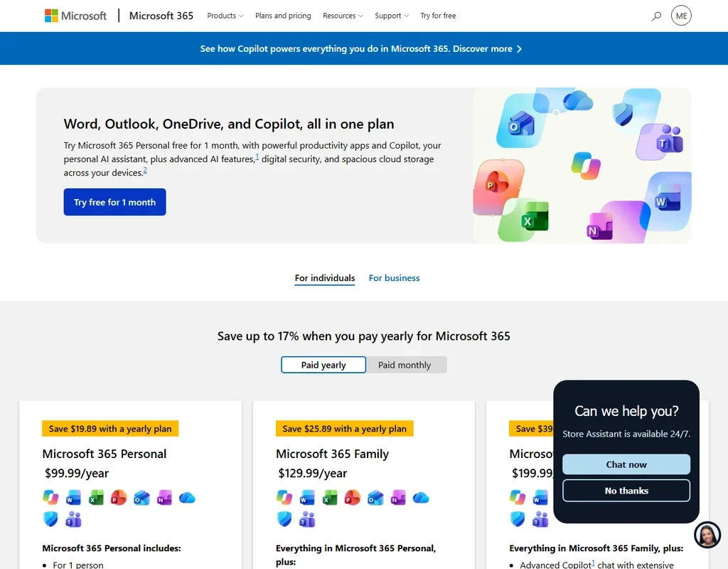Click Copilot icon in Family plan card

click(x=284, y=497)
